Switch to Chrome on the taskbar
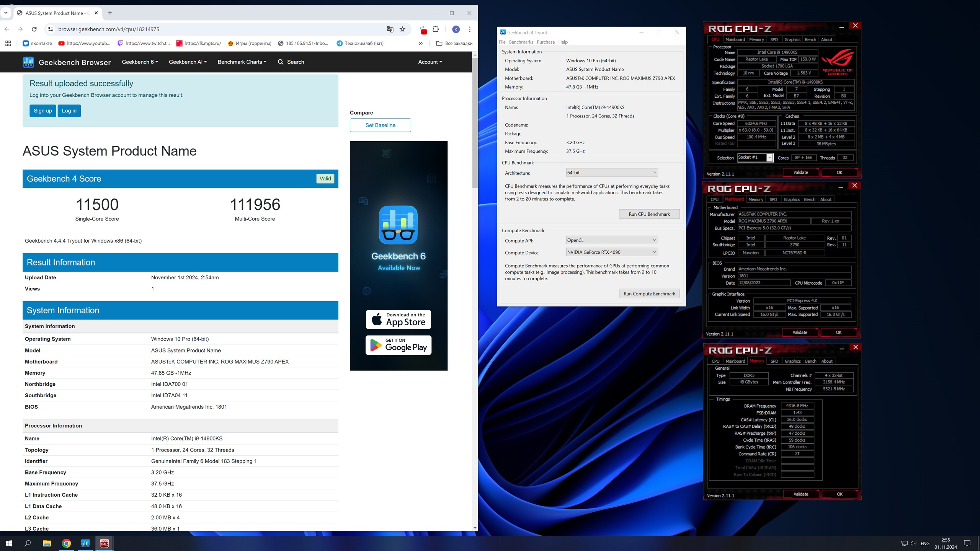Image resolution: width=980 pixels, height=551 pixels. [66, 543]
